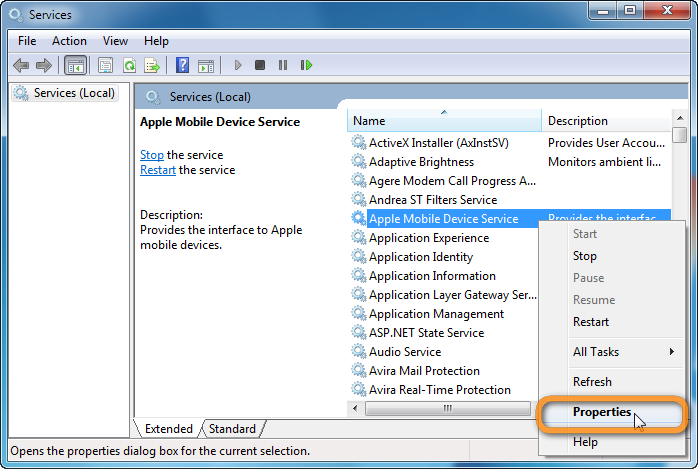Select the Application Identity service name
The width and height of the screenshot is (698, 469).
coord(421,257)
